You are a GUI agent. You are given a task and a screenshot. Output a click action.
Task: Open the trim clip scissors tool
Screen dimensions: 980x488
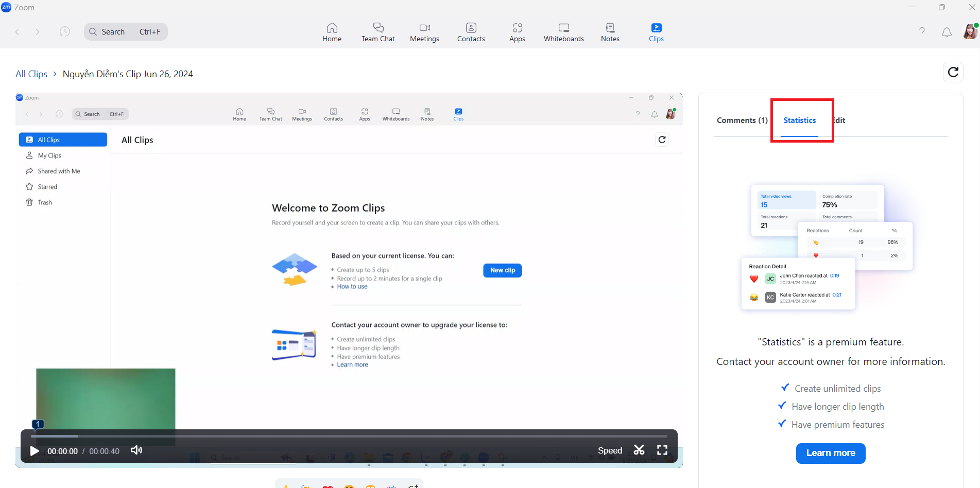point(639,450)
